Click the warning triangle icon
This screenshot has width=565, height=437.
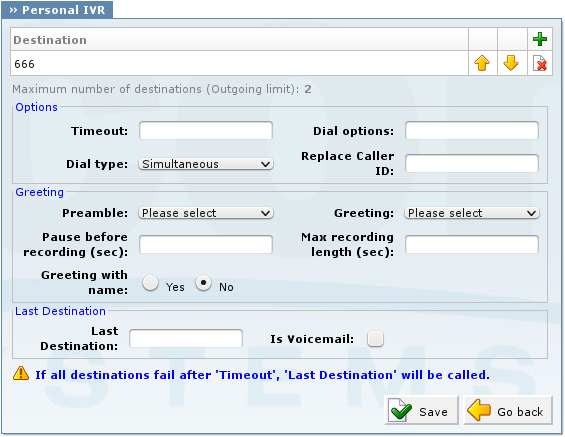pyautogui.click(x=21, y=373)
